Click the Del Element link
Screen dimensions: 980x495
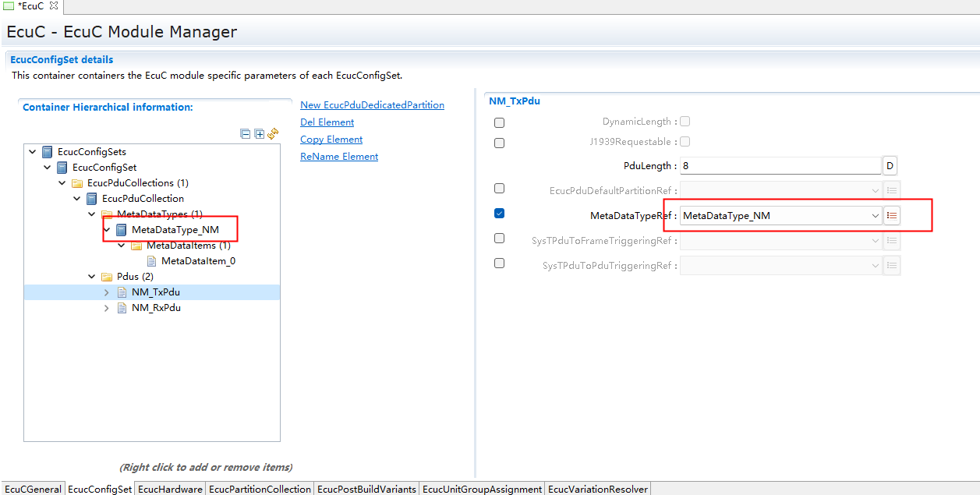pos(327,122)
